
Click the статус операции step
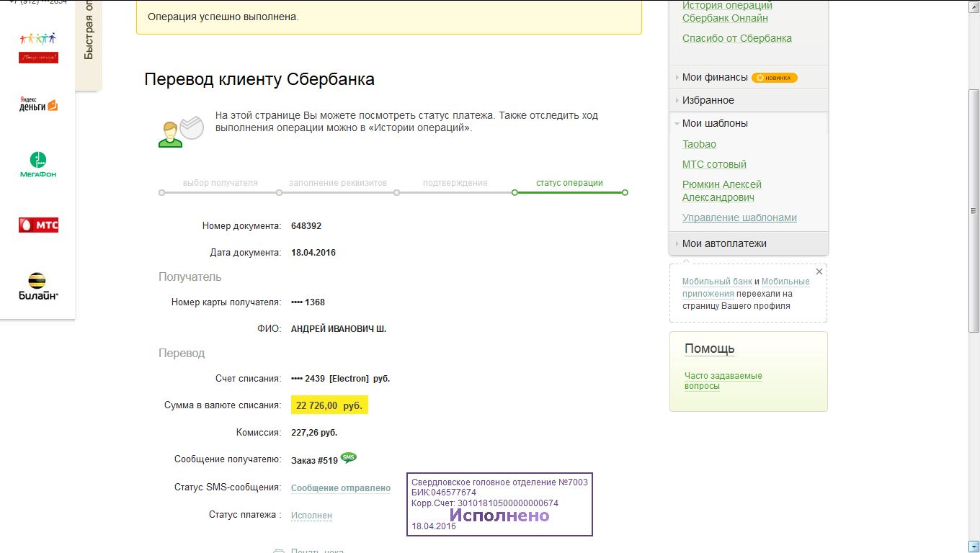569,183
